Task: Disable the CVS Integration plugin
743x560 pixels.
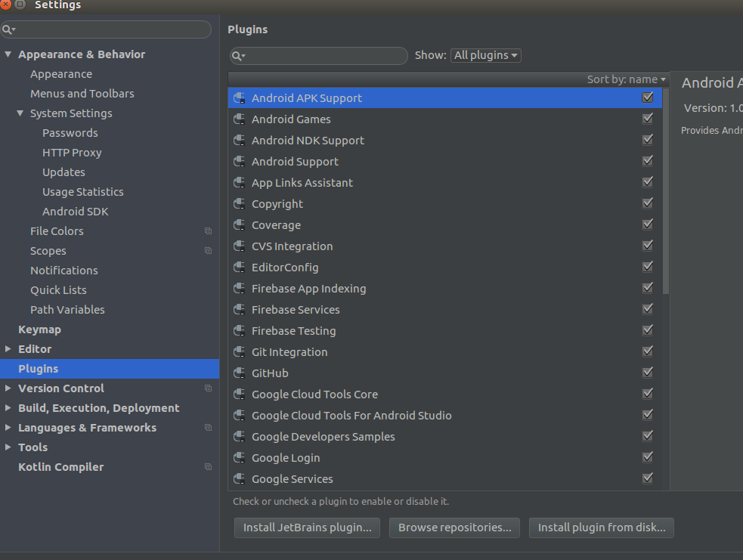Action: click(x=647, y=246)
